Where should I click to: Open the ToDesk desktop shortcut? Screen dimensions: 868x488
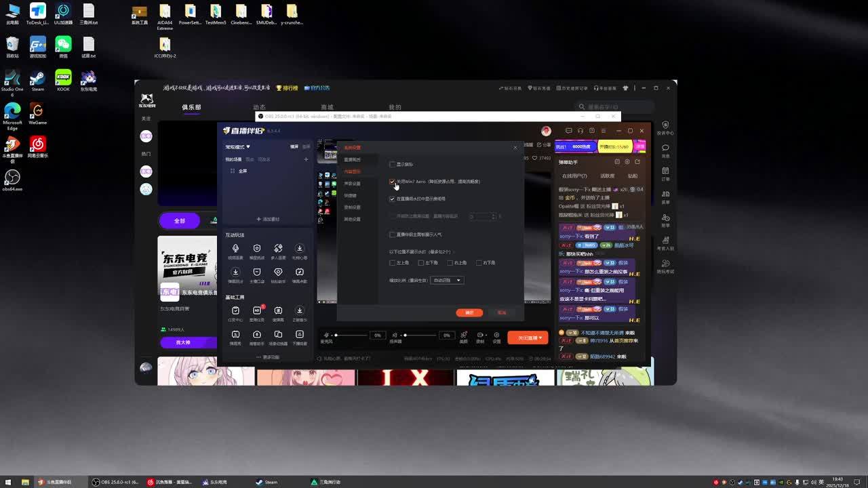(38, 14)
